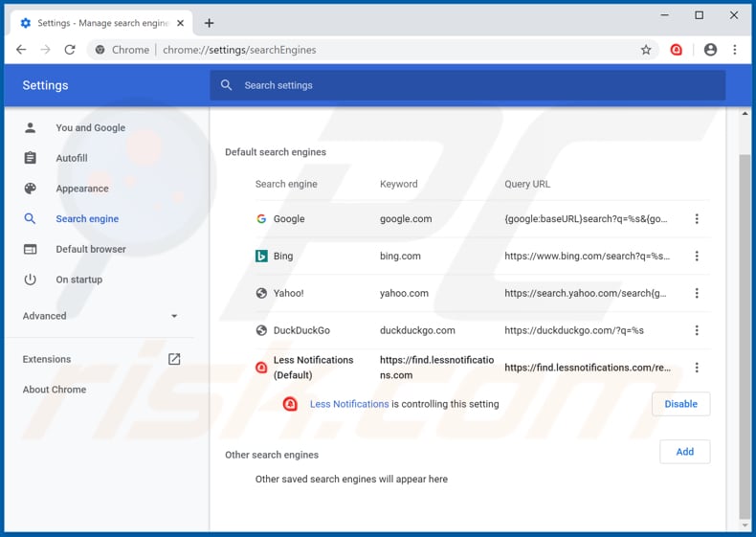
Task: Open the profile account icon
Action: 710,50
